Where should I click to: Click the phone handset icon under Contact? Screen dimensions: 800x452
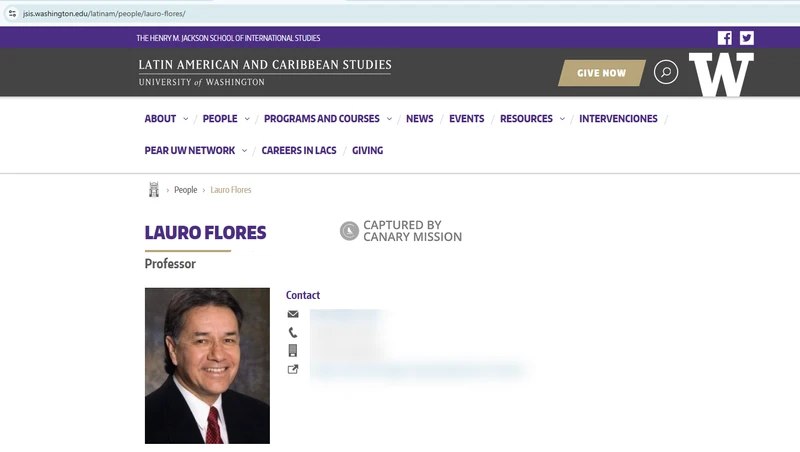[293, 333]
